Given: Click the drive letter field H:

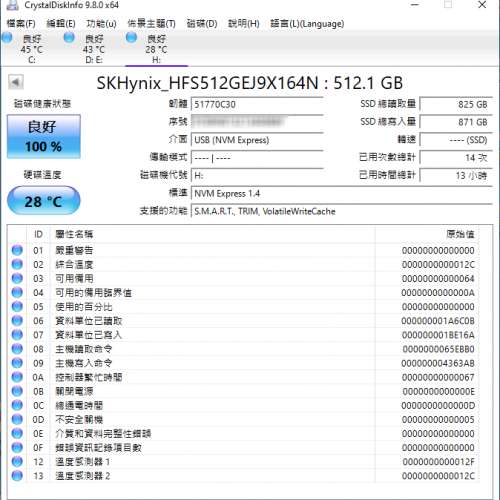Looking at the screenshot, I should pos(257,175).
